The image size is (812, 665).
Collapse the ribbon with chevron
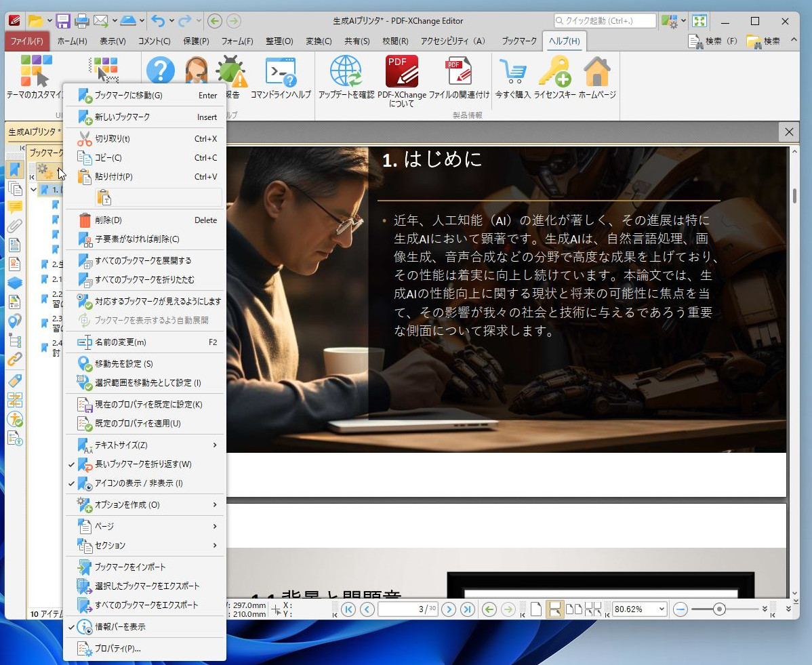tap(794, 40)
